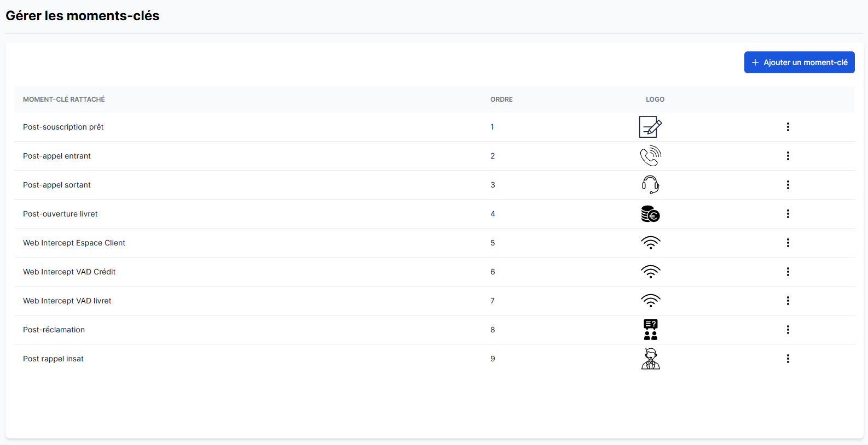Viewport: 868px width, 445px height.
Task: Click the question people logo for Post-réclamation
Action: pos(650,330)
